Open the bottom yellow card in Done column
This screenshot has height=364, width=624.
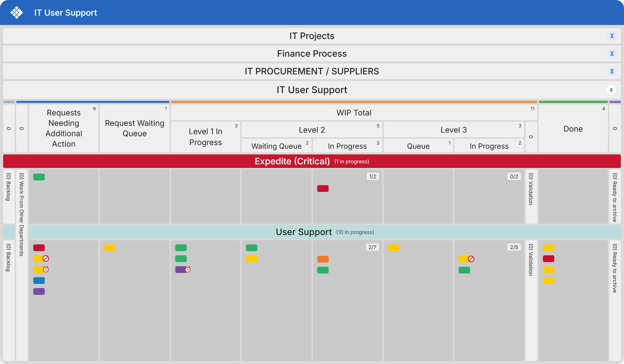[549, 281]
